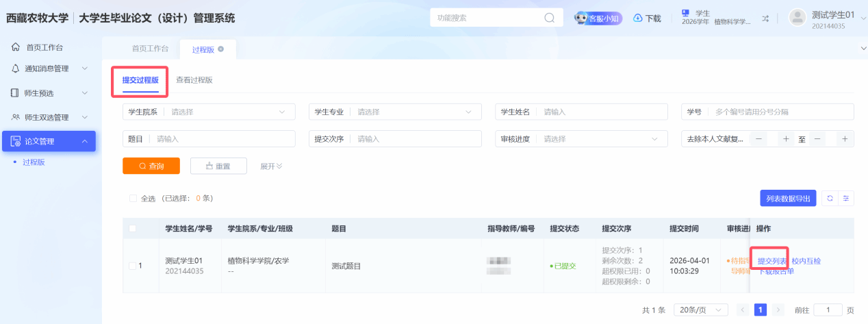This screenshot has width=868, height=324.
Task: Switch to the 查看过程版 tab
Action: pyautogui.click(x=194, y=79)
